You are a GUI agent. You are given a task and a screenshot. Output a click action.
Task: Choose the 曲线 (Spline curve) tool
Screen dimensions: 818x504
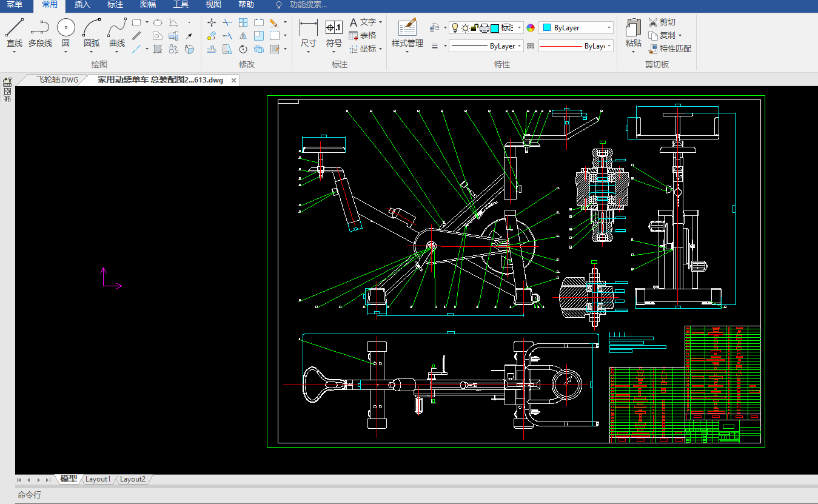(x=117, y=28)
